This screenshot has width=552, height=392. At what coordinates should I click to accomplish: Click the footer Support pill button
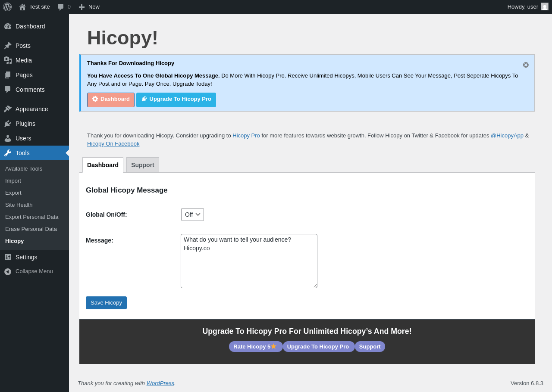(x=370, y=346)
